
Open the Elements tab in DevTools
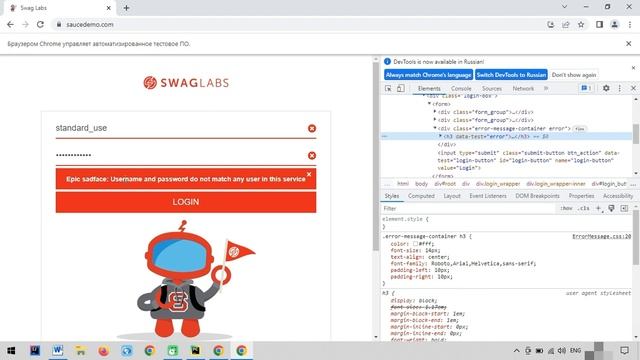(429, 89)
